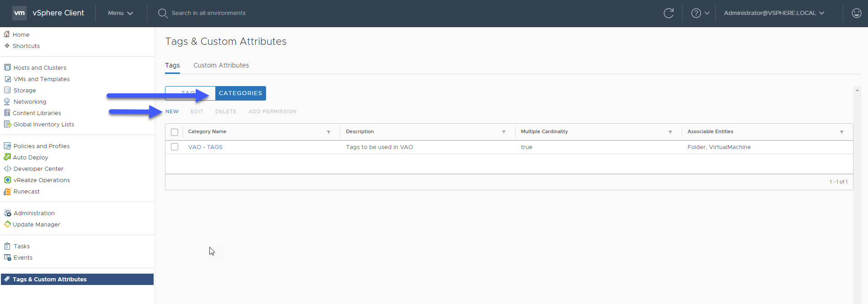Refresh the vSphere Client with the reload icon
The image size is (868, 304).
(x=669, y=13)
